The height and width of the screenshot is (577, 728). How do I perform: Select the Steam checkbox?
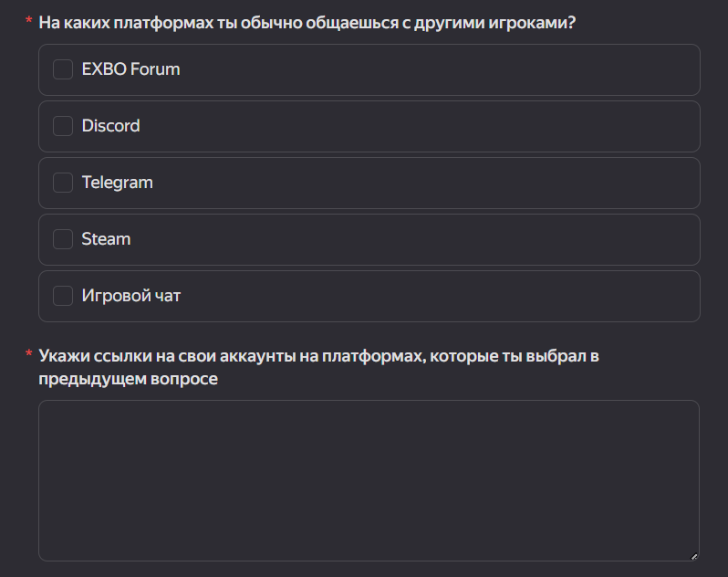(63, 239)
